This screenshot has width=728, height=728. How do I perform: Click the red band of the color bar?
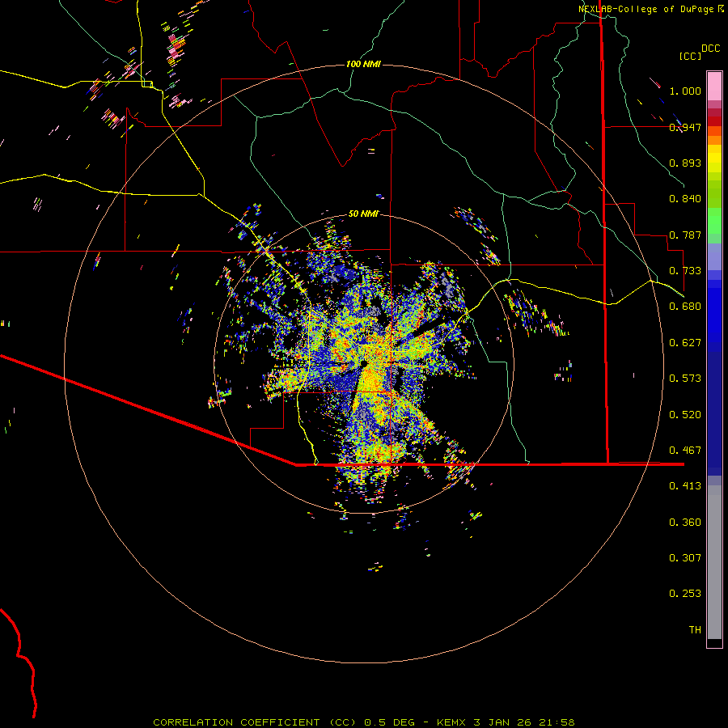click(714, 121)
